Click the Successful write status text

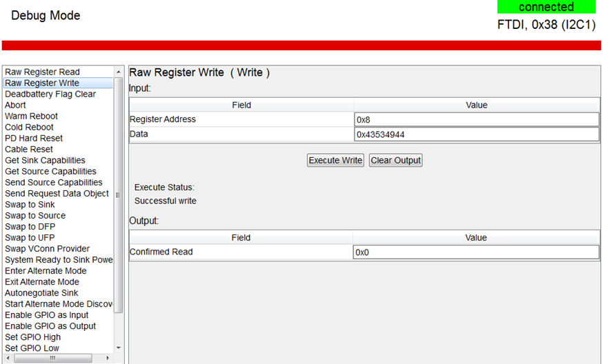[166, 201]
